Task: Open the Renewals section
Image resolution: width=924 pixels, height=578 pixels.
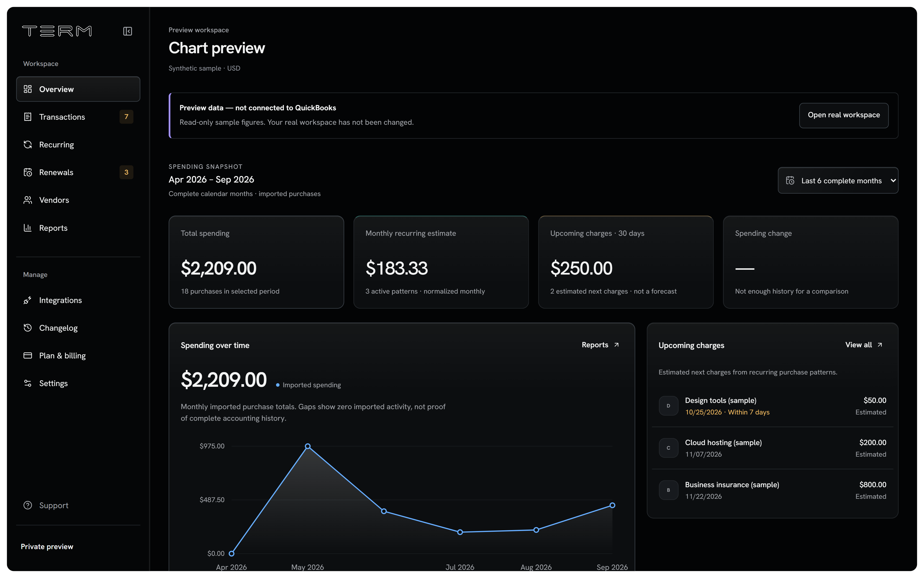Action: click(78, 172)
